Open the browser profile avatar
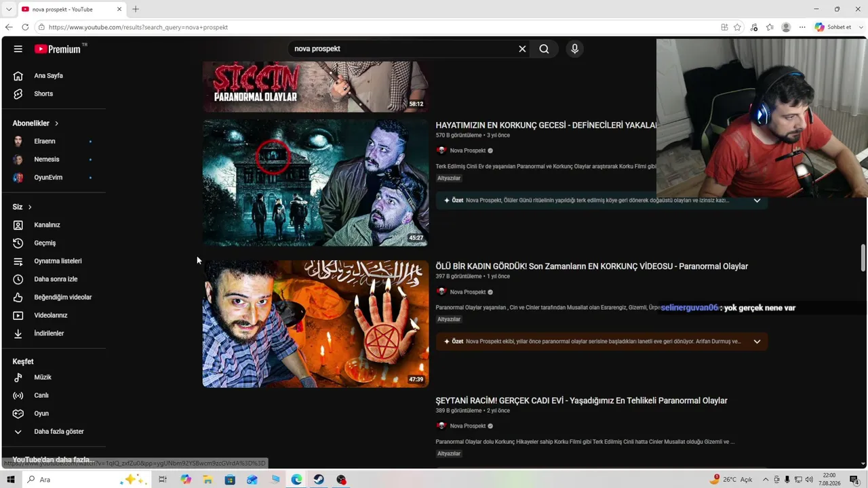868x488 pixels. point(786,27)
